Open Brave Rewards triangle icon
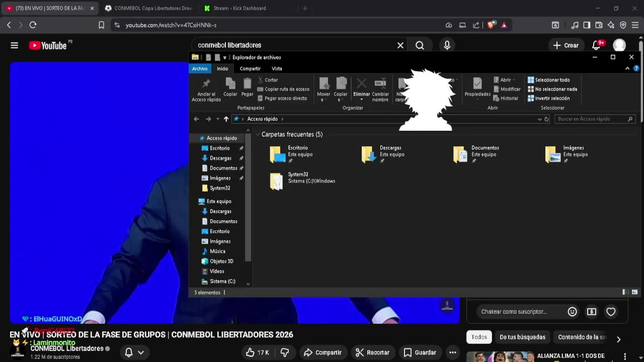The image size is (644, 362). coord(504,25)
